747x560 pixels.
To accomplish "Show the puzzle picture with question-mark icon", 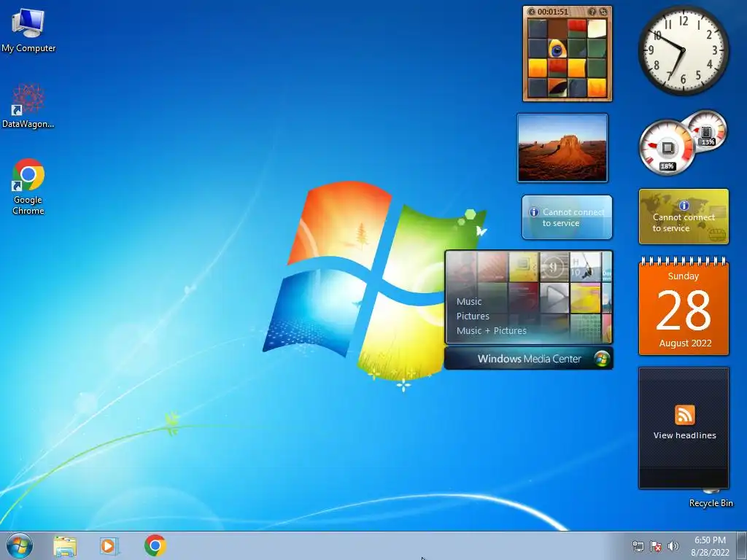I will (592, 12).
